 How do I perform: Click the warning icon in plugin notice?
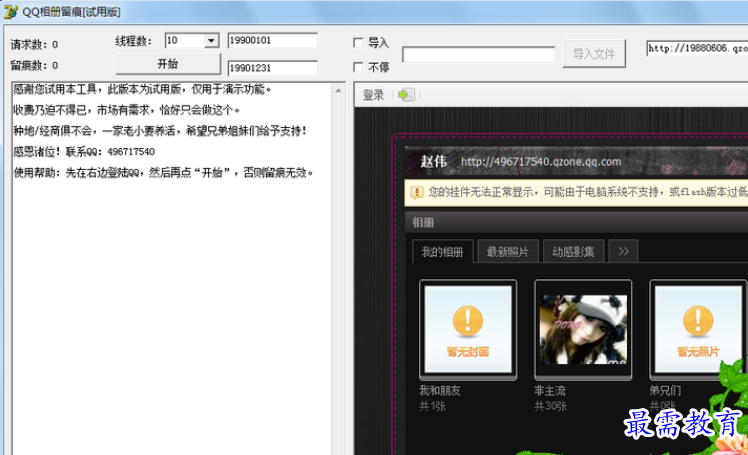pyautogui.click(x=416, y=192)
